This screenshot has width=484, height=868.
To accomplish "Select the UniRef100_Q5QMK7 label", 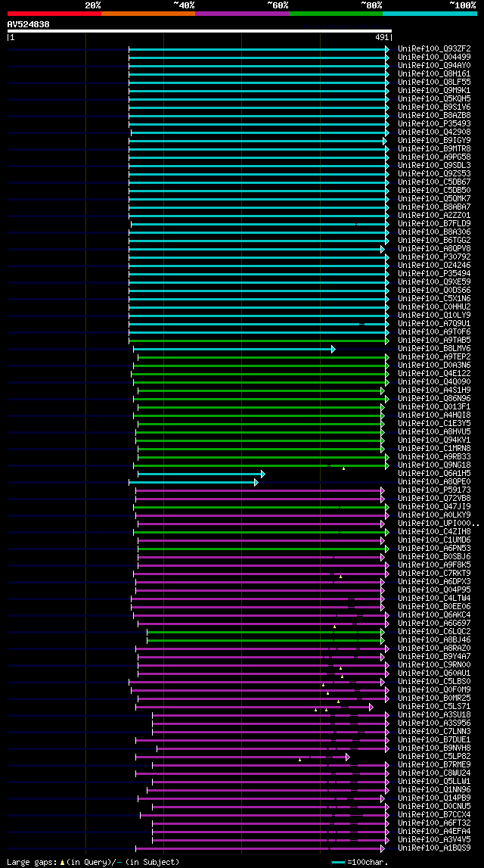I will [x=434, y=199].
